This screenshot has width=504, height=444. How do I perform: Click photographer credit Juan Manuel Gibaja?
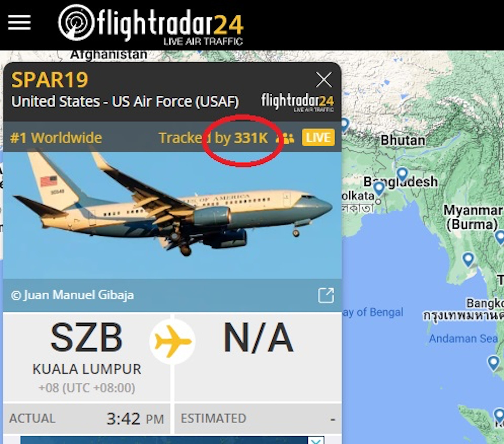coord(72,295)
